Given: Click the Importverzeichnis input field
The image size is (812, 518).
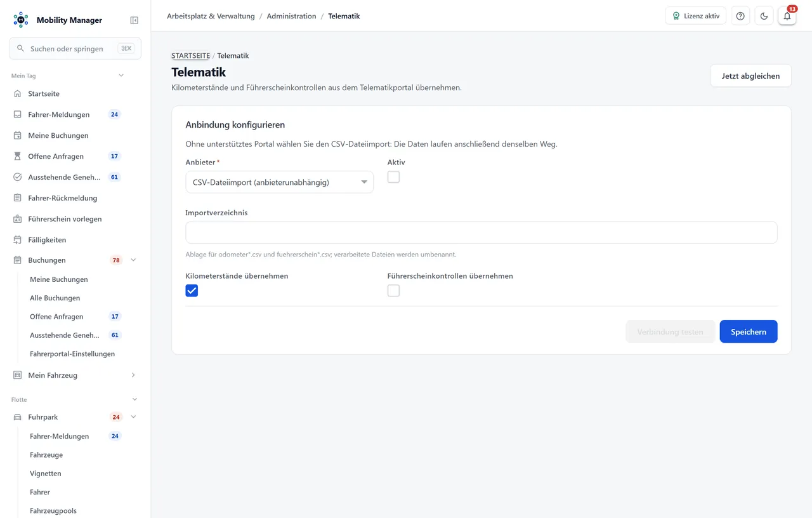Looking at the screenshot, I should tap(481, 232).
